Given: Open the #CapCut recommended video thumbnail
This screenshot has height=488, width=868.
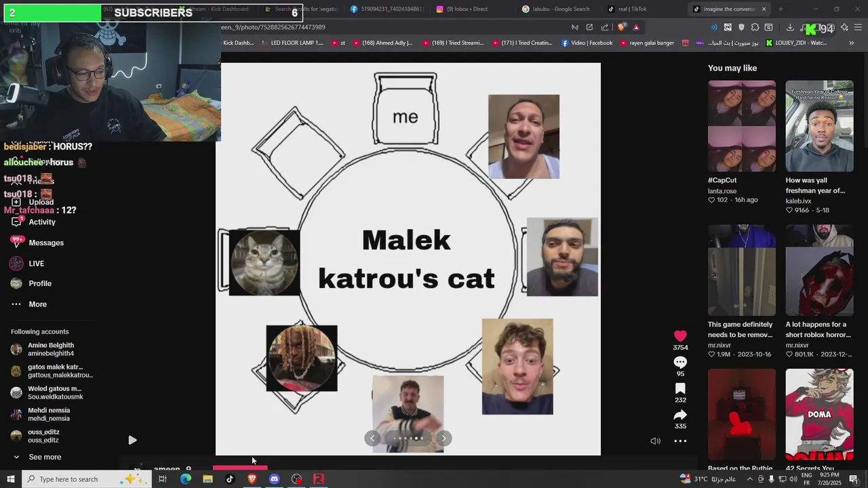Looking at the screenshot, I should [742, 126].
